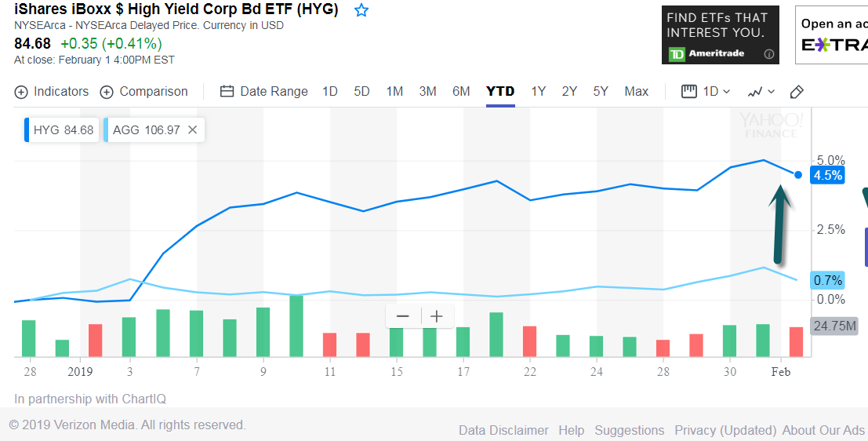Switch to the 5Y range
Screen dimensions: 868x441
click(x=601, y=91)
